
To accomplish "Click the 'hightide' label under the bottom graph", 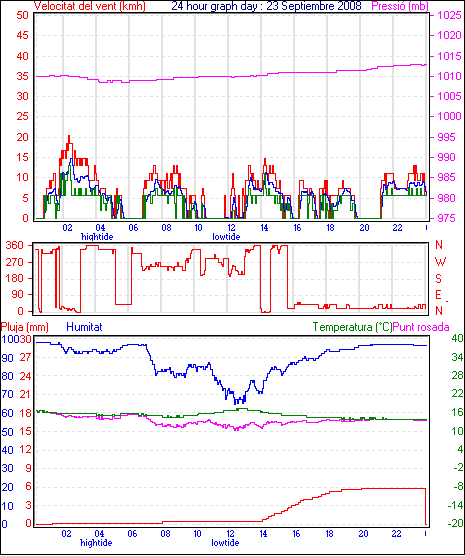I will [96, 543].
